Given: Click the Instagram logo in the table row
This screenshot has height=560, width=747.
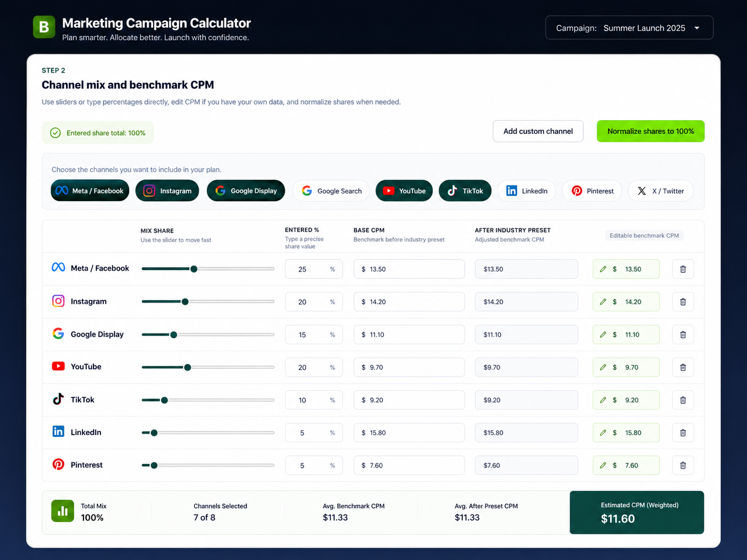Looking at the screenshot, I should click(58, 301).
